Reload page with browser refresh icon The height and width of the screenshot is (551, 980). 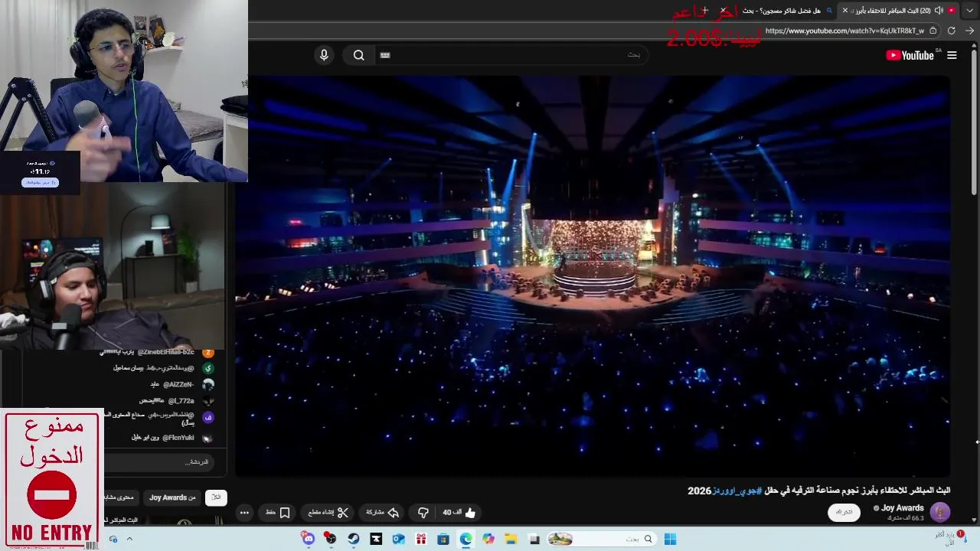[x=951, y=31]
